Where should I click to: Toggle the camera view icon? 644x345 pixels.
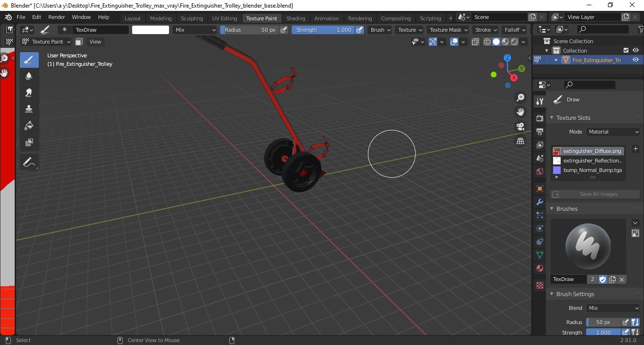click(x=520, y=127)
